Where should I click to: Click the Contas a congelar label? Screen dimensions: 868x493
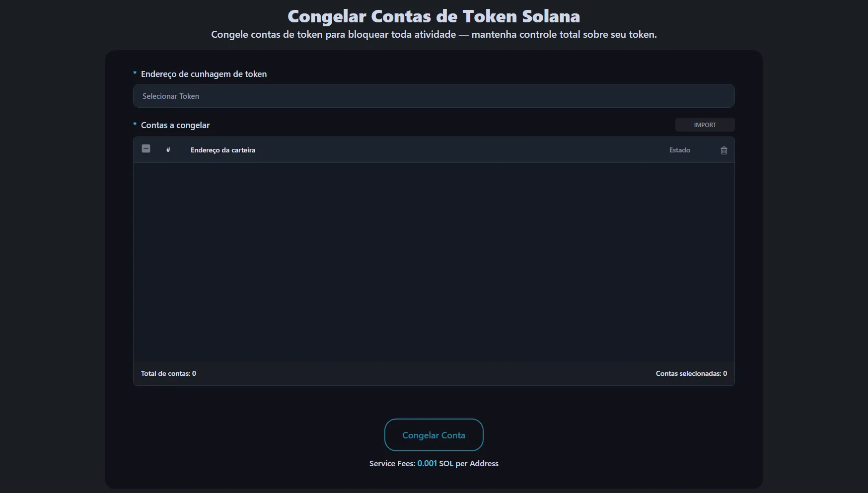(x=175, y=125)
